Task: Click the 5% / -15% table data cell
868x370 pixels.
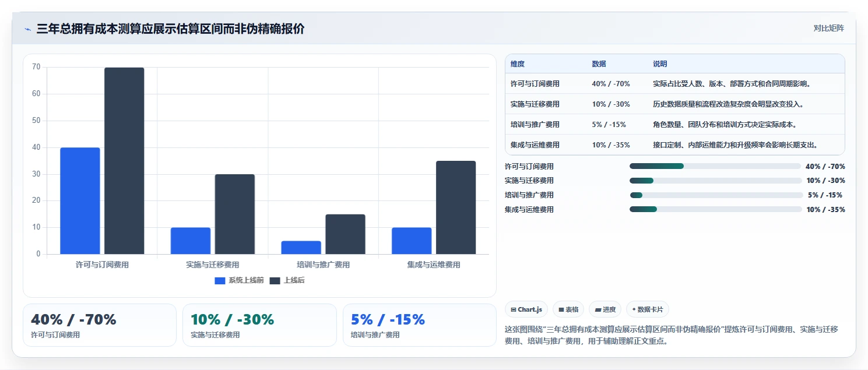Action: coord(609,125)
